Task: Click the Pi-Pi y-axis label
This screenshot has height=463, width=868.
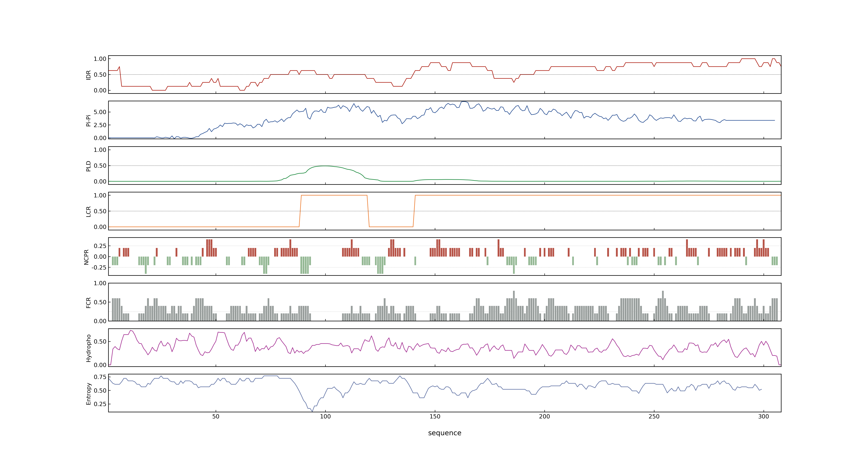Action: (x=88, y=120)
